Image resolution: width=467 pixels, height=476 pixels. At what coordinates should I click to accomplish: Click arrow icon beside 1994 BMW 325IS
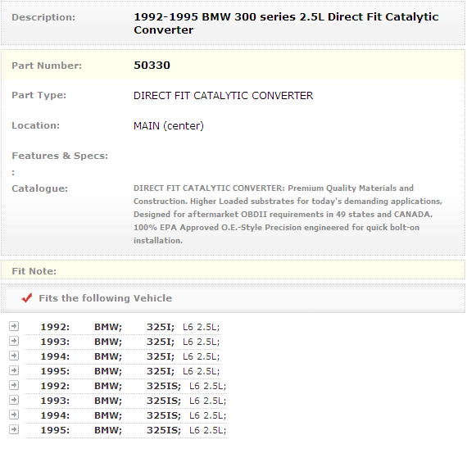tap(14, 415)
